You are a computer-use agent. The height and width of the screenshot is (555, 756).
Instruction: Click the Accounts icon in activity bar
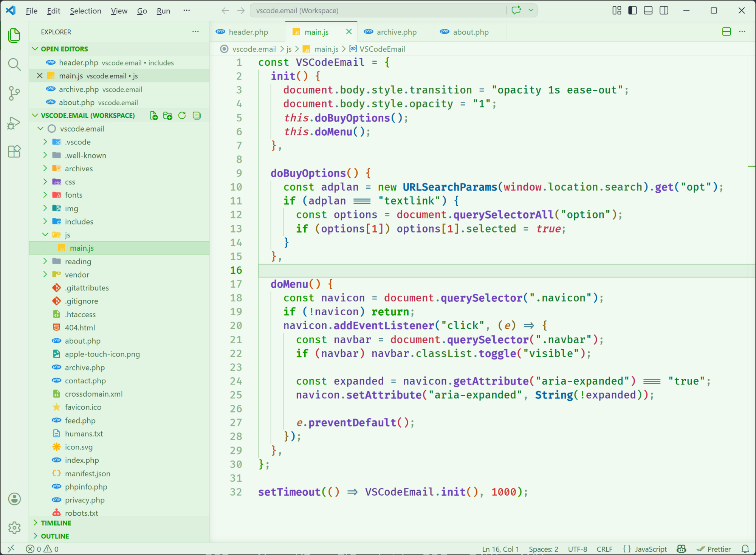point(14,499)
